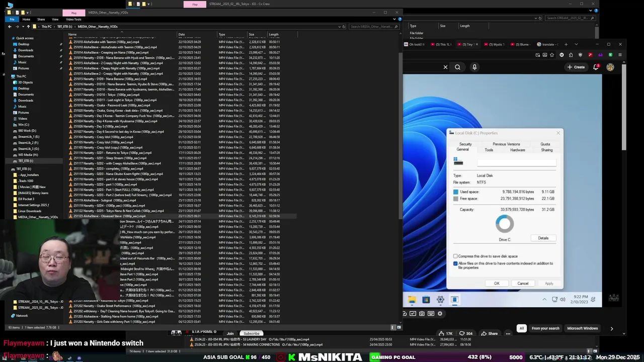Select the 'From your search' filter chip

point(545,328)
